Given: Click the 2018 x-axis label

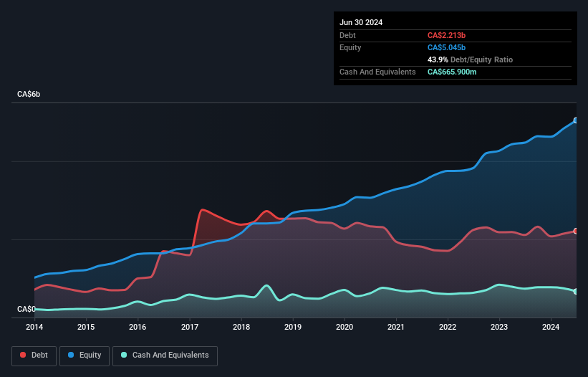Looking at the screenshot, I should click(x=241, y=327).
